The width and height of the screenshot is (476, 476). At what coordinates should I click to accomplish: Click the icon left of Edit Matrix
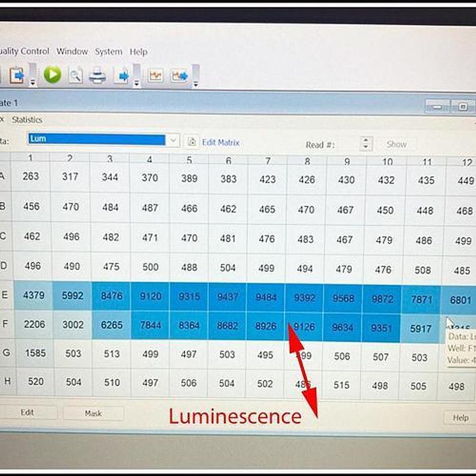click(191, 142)
